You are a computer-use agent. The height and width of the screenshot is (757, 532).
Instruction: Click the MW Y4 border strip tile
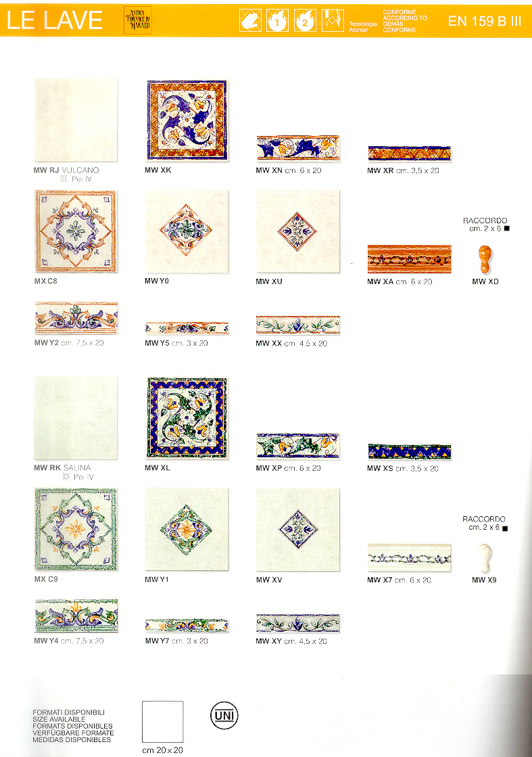(76, 616)
